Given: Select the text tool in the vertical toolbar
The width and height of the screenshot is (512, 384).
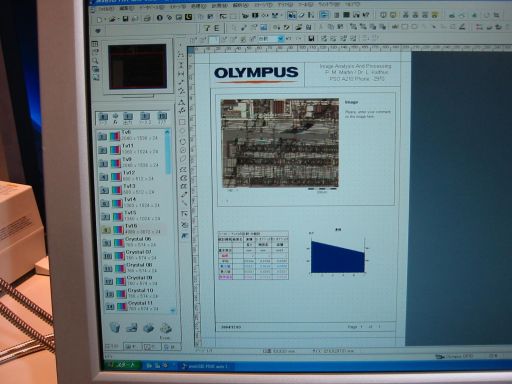Looking at the screenshot, I should click(x=184, y=213).
